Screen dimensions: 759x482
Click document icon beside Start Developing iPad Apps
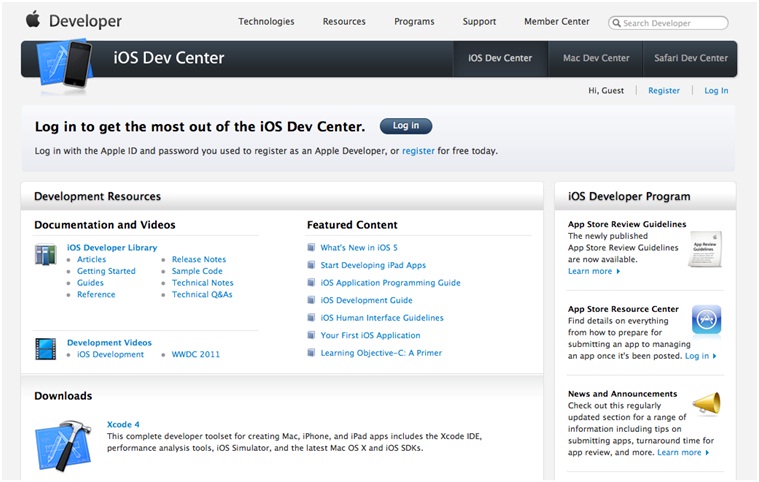(311, 265)
